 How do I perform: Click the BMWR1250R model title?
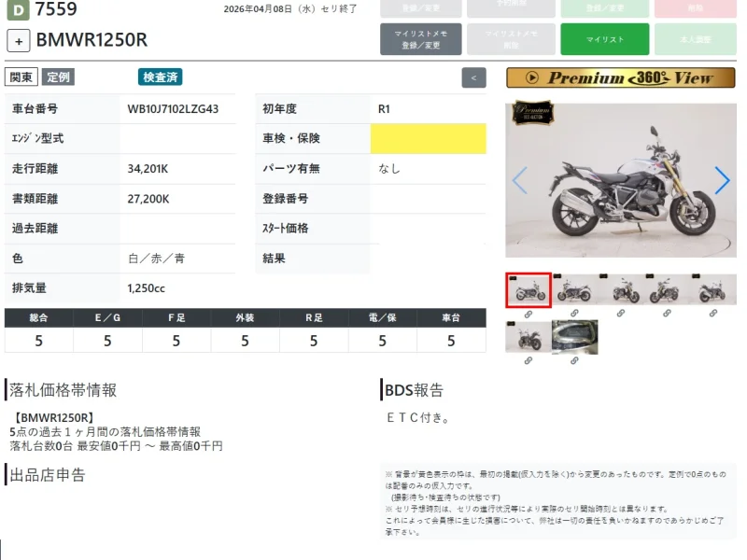92,40
